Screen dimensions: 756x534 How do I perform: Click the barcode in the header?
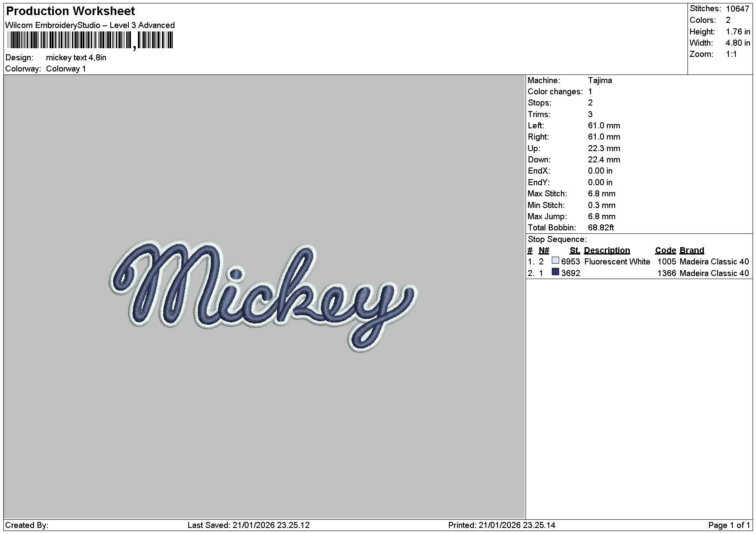click(90, 41)
